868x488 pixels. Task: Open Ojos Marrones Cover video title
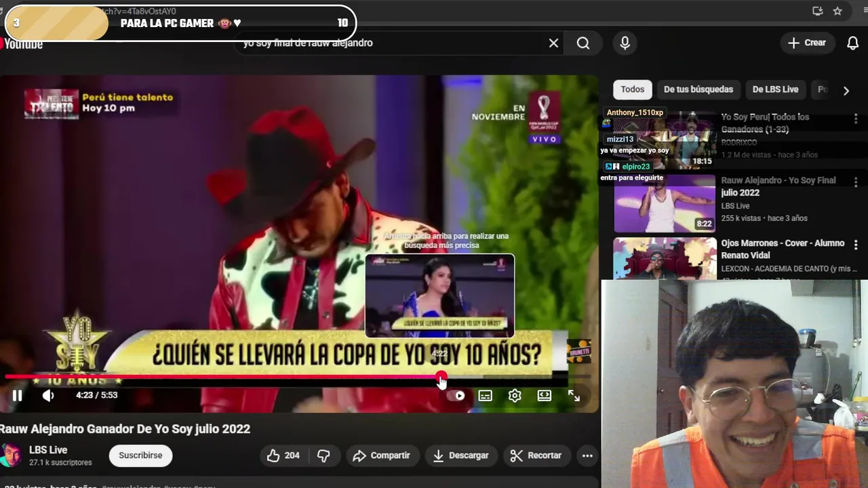point(783,249)
